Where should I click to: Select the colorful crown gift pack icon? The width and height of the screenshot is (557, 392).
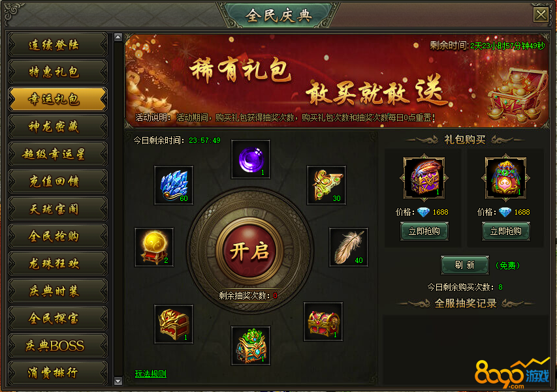[505, 177]
